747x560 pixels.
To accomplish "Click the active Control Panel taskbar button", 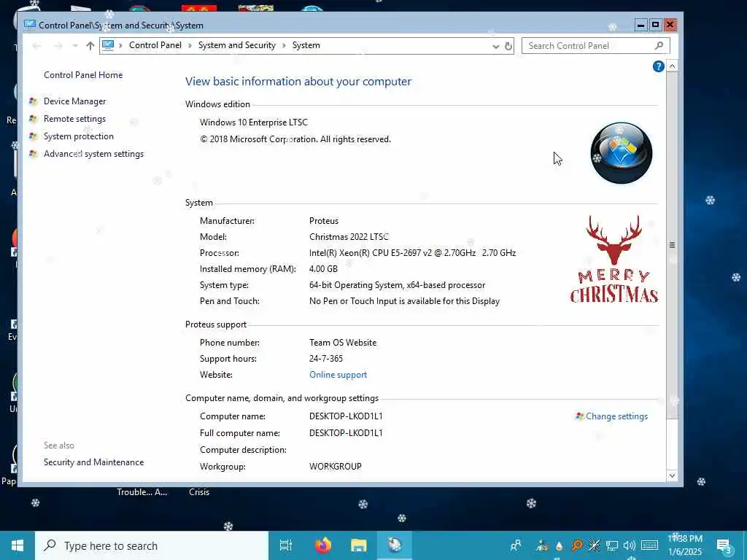I will pyautogui.click(x=395, y=545).
